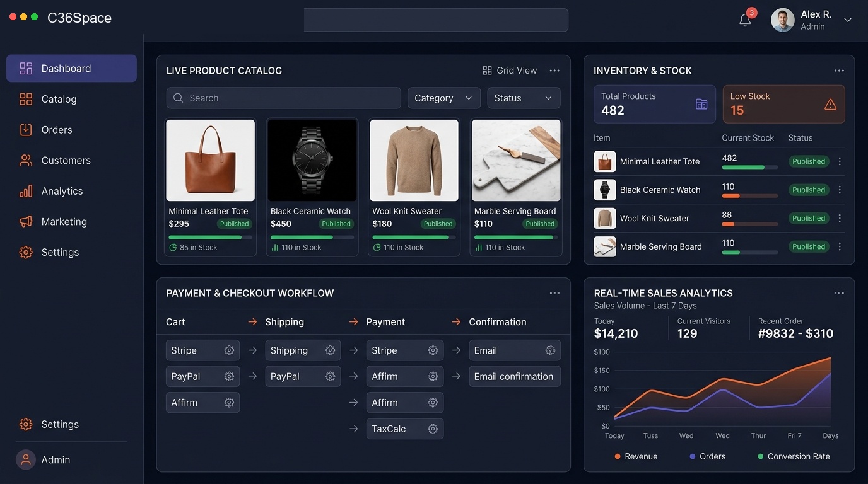Open Inventory & Stock more options
This screenshot has height=484, width=868.
pyautogui.click(x=839, y=71)
